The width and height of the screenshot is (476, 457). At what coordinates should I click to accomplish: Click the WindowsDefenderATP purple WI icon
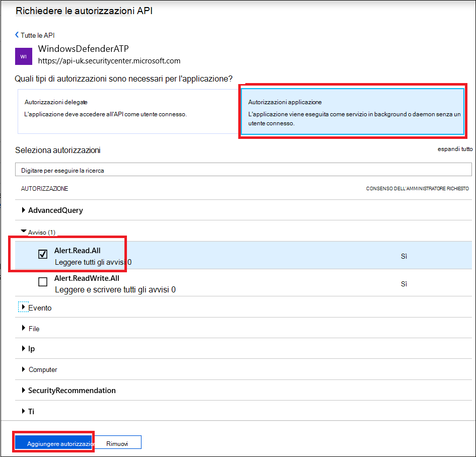coord(24,56)
